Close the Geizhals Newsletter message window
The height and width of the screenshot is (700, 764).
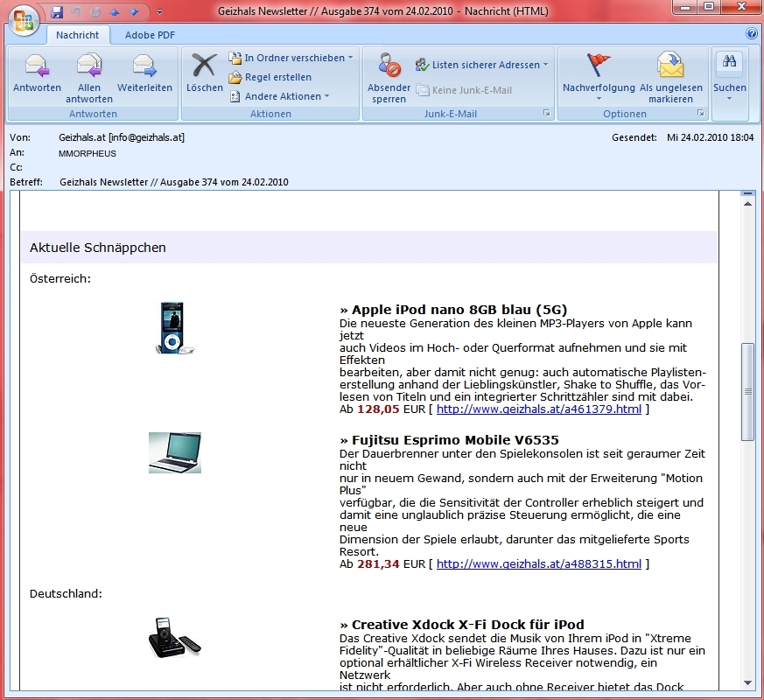[741, 7]
